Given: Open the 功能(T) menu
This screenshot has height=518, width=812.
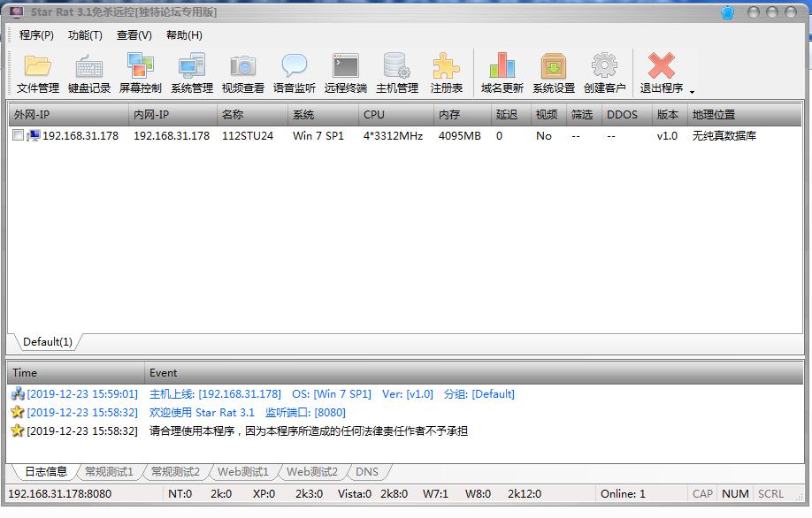Looking at the screenshot, I should [85, 35].
